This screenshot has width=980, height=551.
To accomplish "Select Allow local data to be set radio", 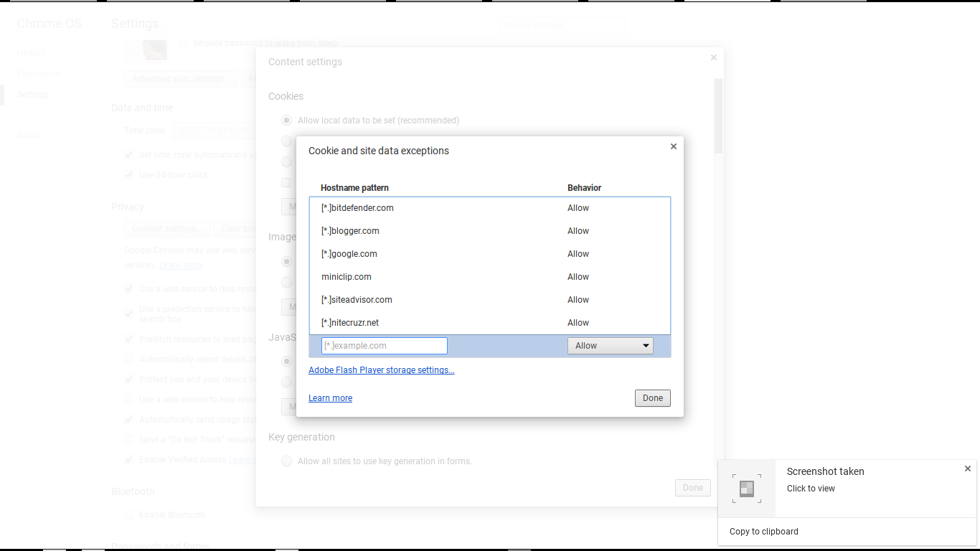I will click(x=287, y=121).
